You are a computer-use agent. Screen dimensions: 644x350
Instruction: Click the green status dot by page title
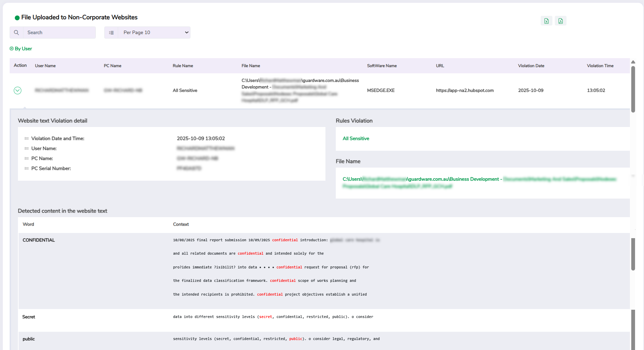[17, 18]
